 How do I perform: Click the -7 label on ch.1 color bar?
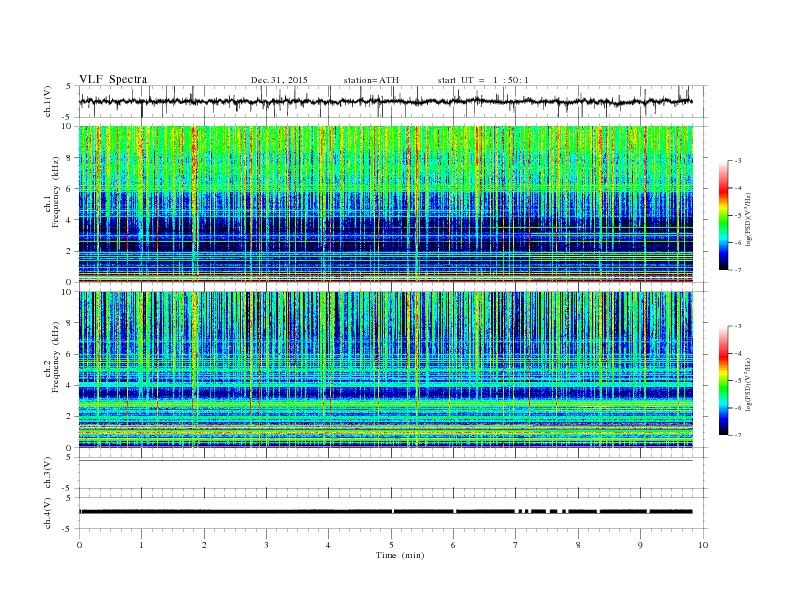(738, 270)
